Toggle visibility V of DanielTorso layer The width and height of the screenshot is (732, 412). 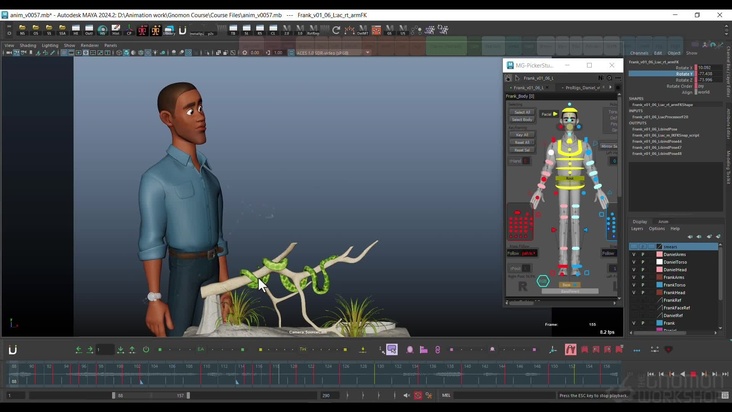[633, 262]
